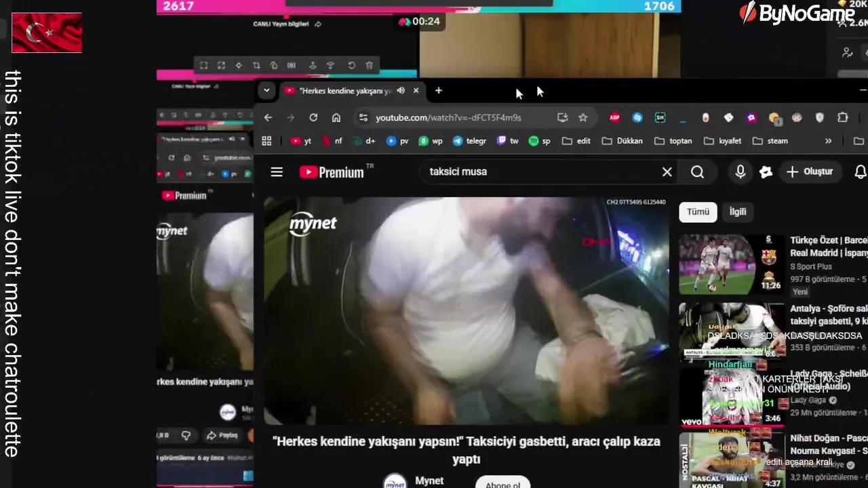
Task: Expand the 'toptan' bookmark folder
Action: tap(673, 141)
